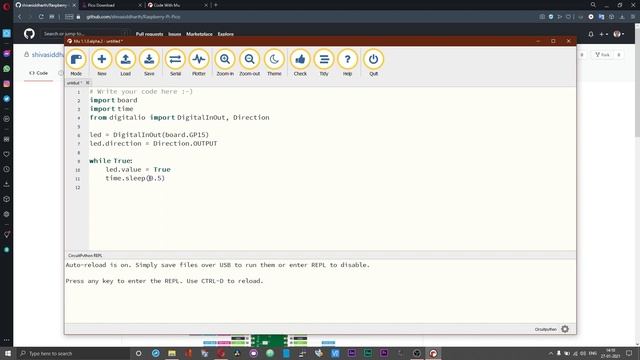Click the Load file button
This screenshot has width=640, height=360.
[125, 62]
